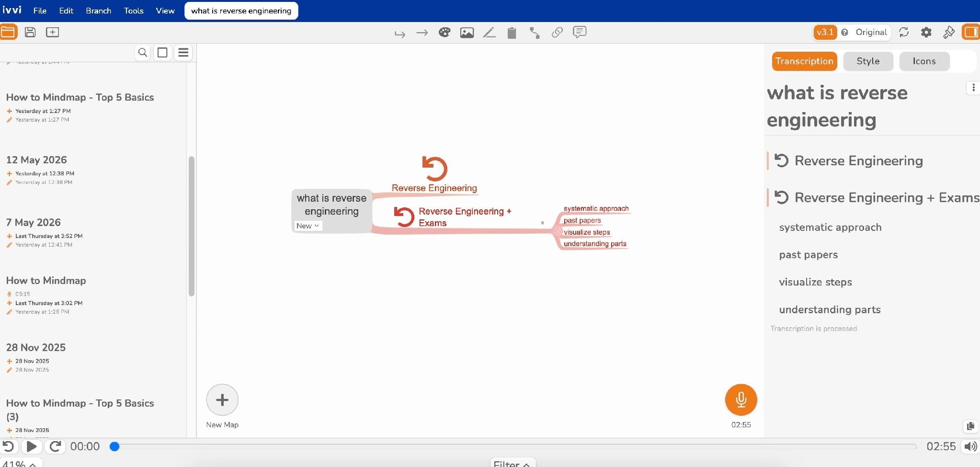
Task: Mute the audio volume
Action: coord(970,446)
